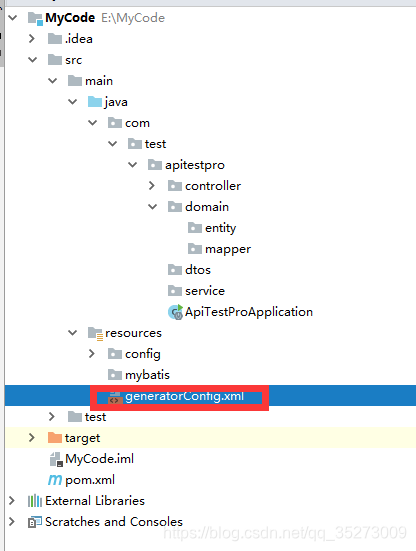Click the MyCode project module icon
416x551 pixels.
[35, 18]
